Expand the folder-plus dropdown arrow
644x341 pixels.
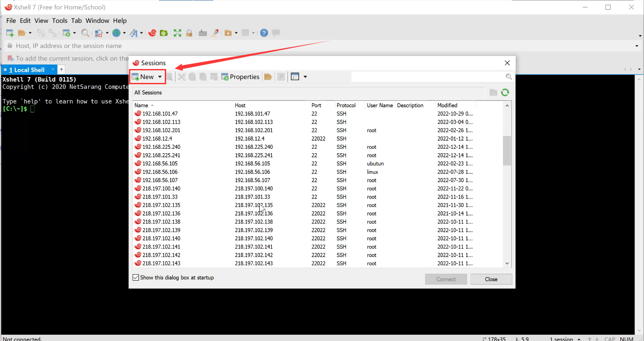[236, 33]
